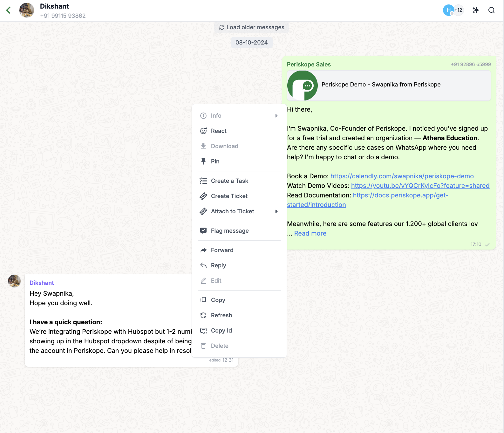This screenshot has width=504, height=433.
Task: Click the 17:10 timestamp on sent message
Action: pyautogui.click(x=476, y=244)
